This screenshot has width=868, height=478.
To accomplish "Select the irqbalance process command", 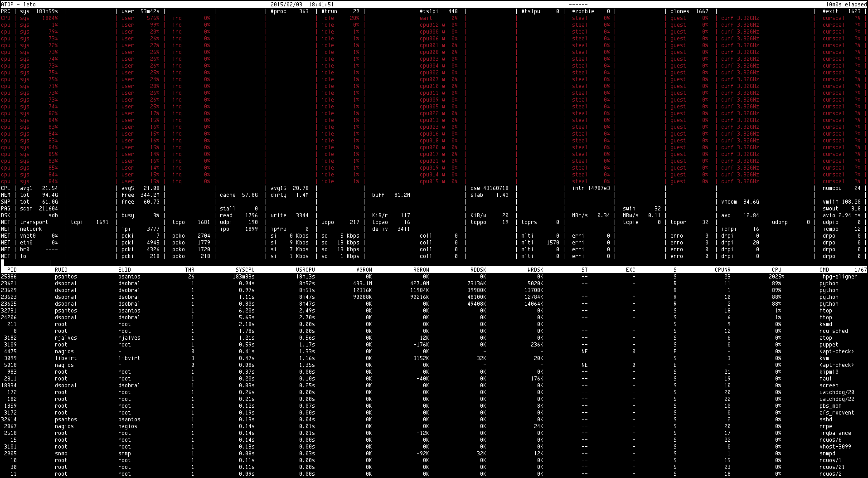I will point(835,433).
